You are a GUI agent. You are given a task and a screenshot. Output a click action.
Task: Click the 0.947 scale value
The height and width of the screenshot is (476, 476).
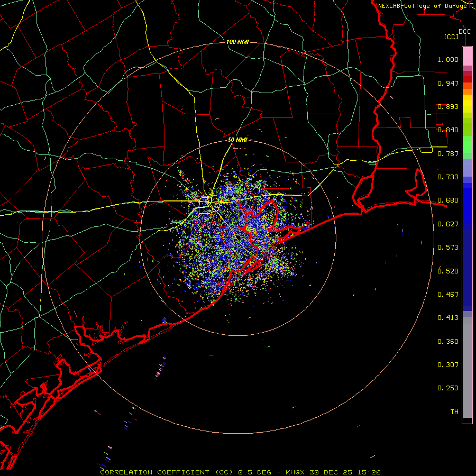pos(448,83)
